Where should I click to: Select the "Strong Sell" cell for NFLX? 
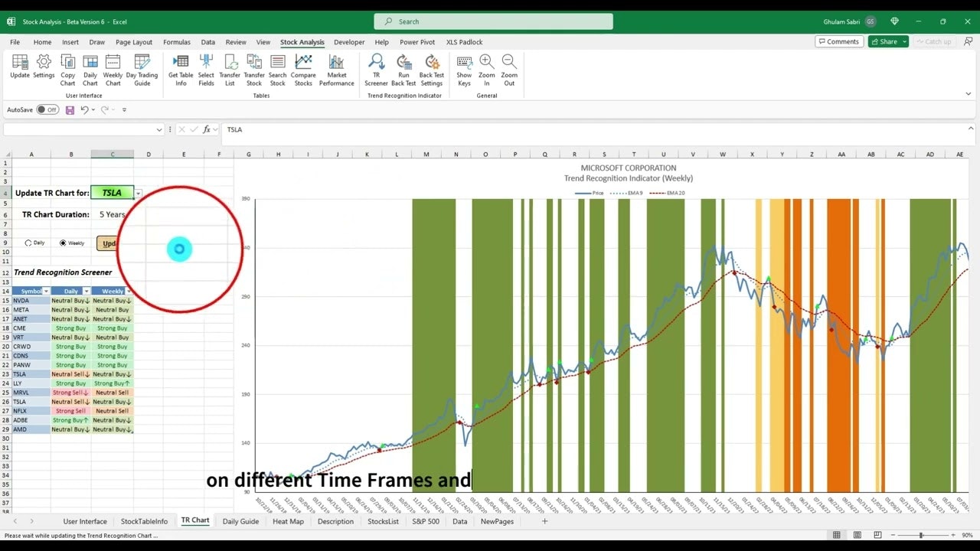pos(70,411)
